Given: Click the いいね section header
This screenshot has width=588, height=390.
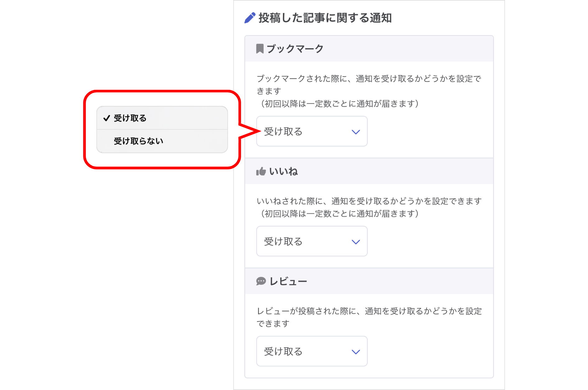Looking at the screenshot, I should point(283,171).
